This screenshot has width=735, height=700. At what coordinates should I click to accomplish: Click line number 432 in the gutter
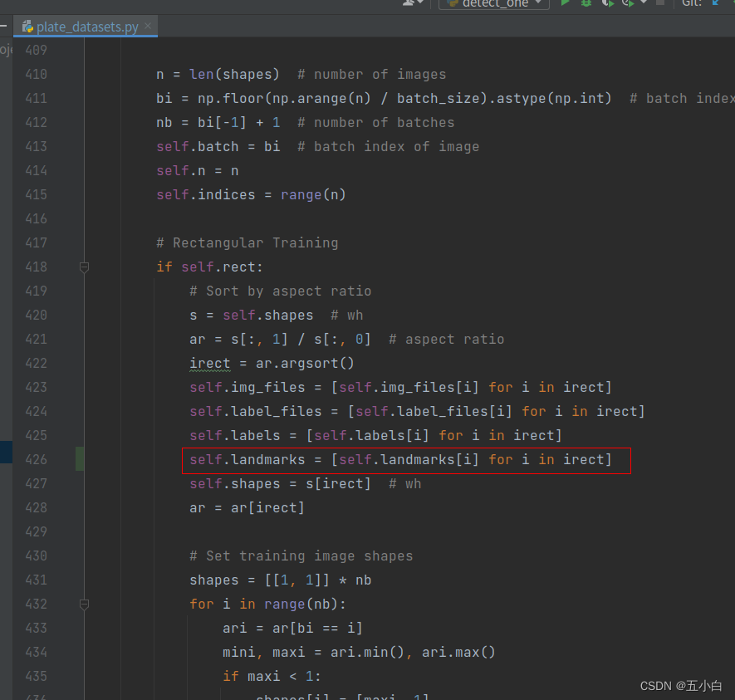point(36,605)
